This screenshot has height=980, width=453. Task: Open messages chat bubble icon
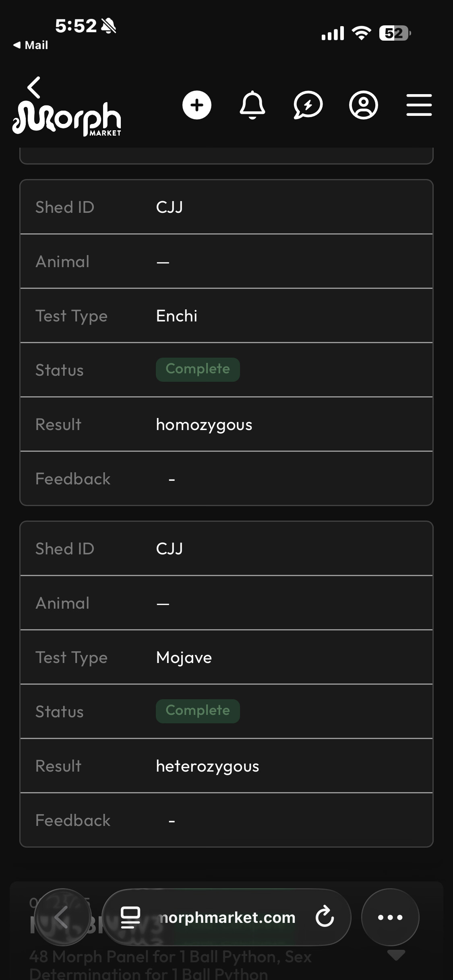[308, 105]
